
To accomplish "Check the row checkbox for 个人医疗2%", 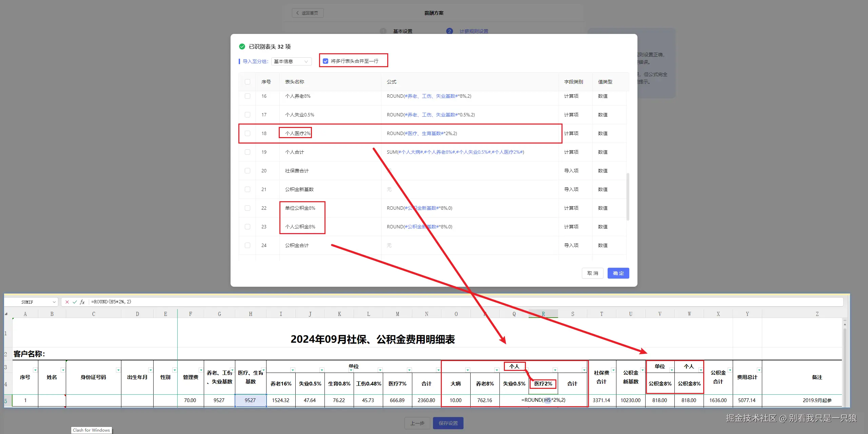I will [247, 133].
